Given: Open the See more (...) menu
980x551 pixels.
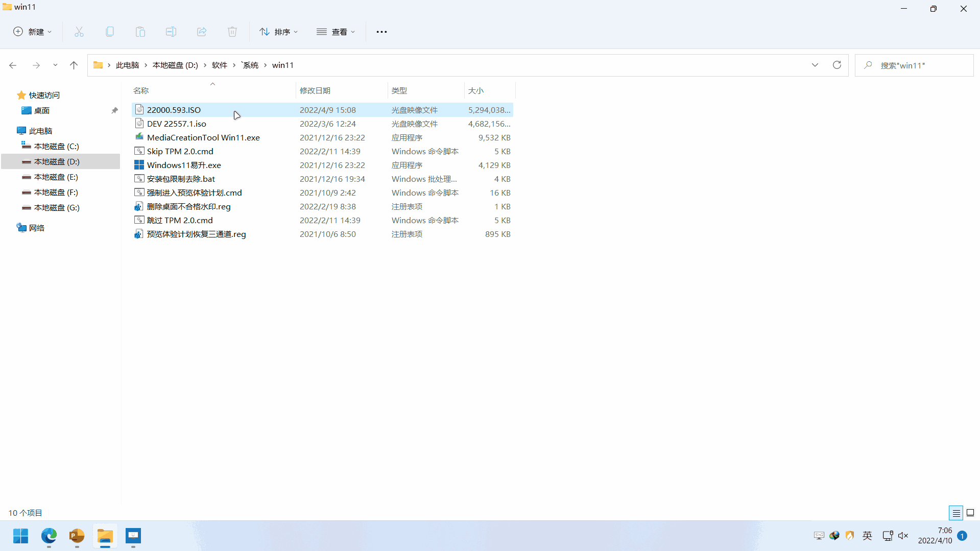Looking at the screenshot, I should 381,31.
